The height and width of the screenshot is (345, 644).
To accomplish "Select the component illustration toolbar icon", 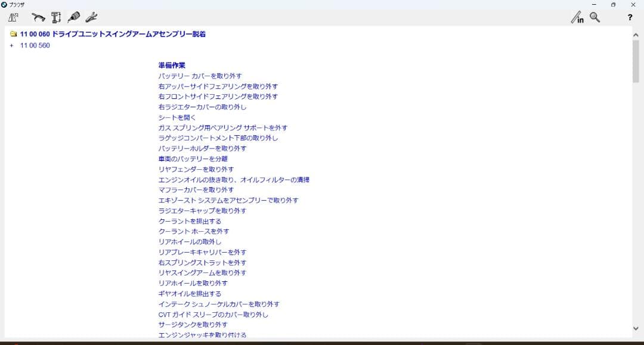I will [38, 17].
